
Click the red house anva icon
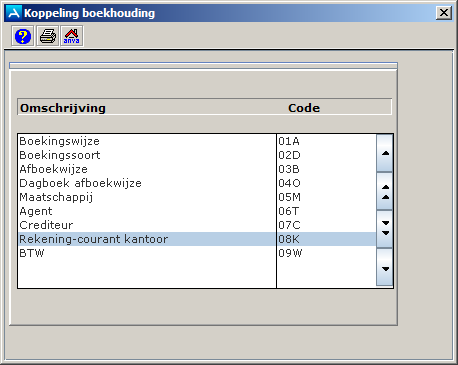click(72, 36)
